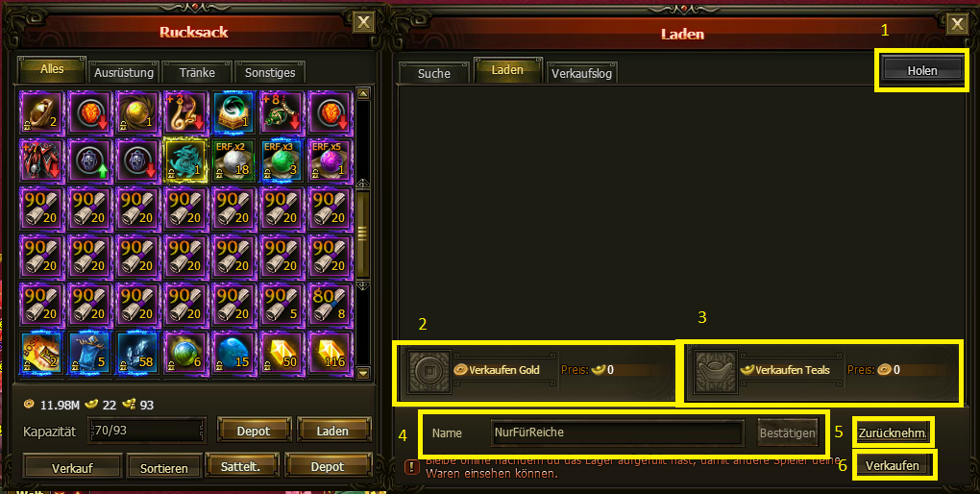Click backpack scrollbar down arrow
The image size is (980, 494).
363,373
